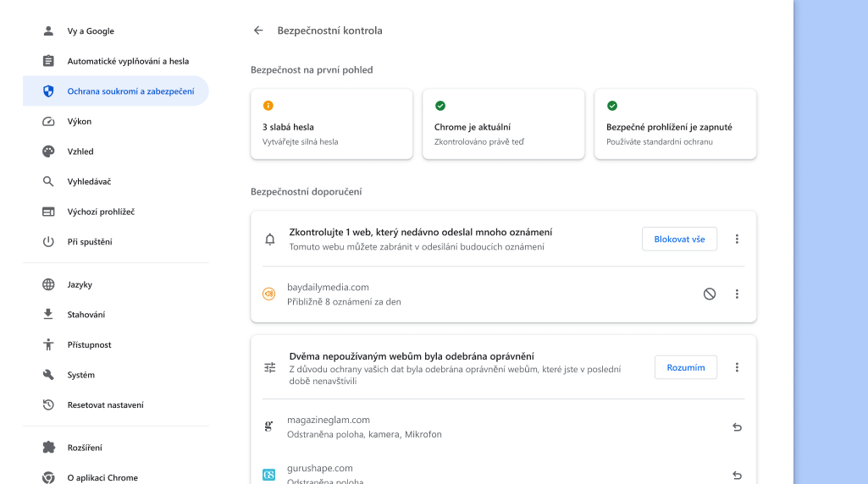Click the orange warning icon on weak passwords card
Image resolution: width=868 pixels, height=484 pixels.
point(268,106)
